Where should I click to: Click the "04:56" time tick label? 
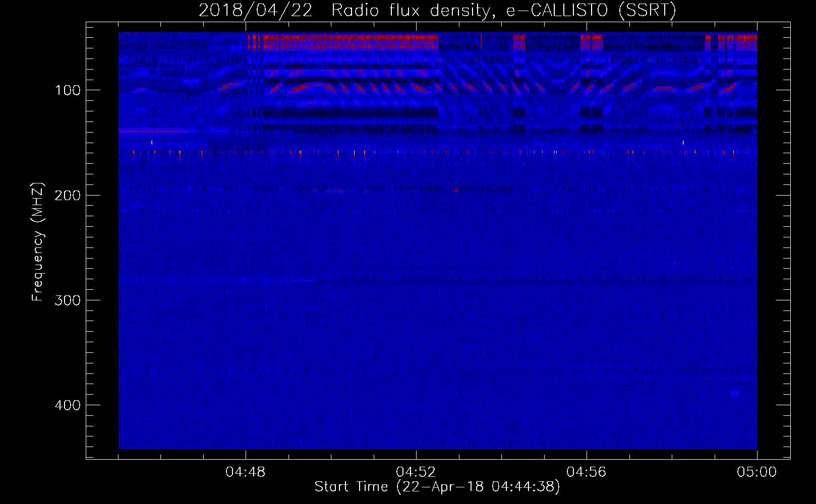click(587, 472)
